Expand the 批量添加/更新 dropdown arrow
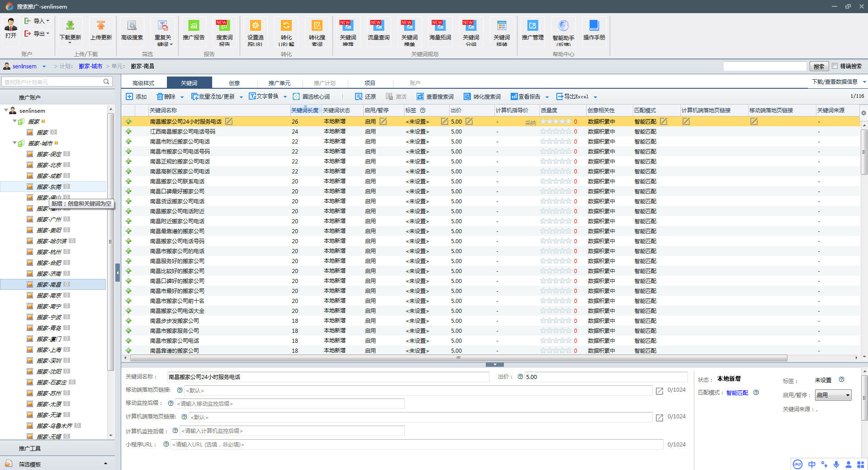The width and height of the screenshot is (868, 470). 241,97
